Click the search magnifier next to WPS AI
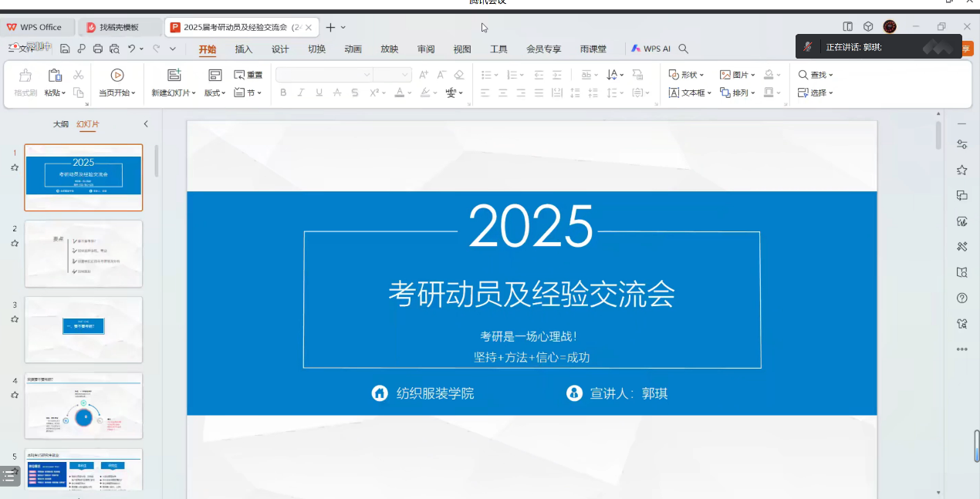Viewport: 980px width, 499px height. [683, 49]
